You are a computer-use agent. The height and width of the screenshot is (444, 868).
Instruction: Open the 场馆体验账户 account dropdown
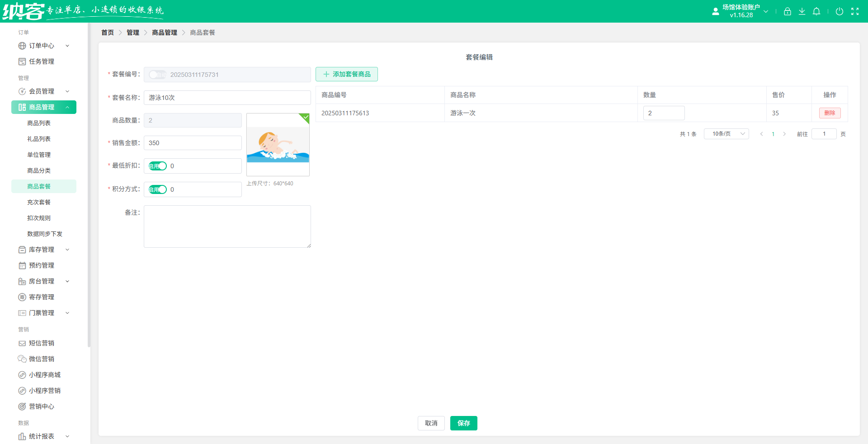point(741,11)
